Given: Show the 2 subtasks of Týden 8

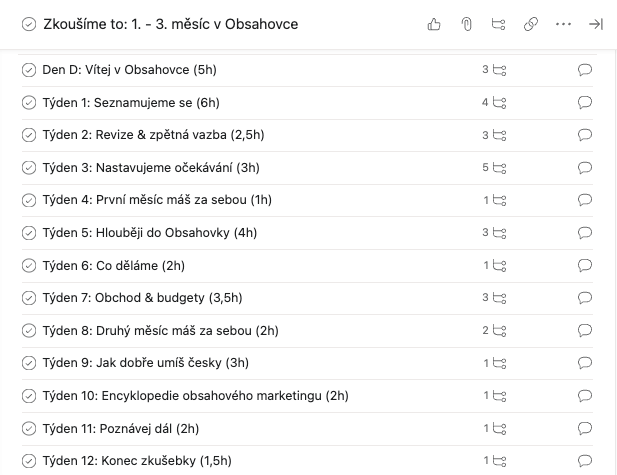Looking at the screenshot, I should click(494, 331).
